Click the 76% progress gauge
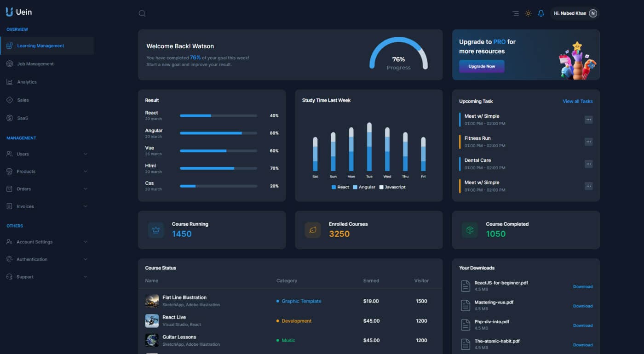This screenshot has height=354, width=644. tap(398, 54)
